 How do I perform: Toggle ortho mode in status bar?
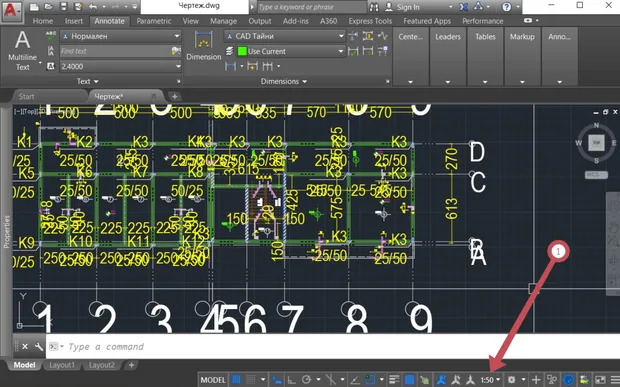[x=291, y=379]
